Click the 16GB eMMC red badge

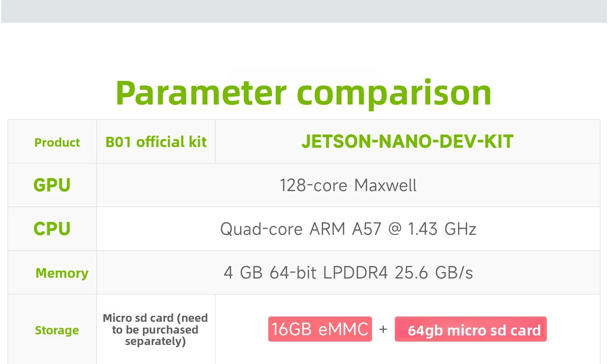[x=320, y=329]
